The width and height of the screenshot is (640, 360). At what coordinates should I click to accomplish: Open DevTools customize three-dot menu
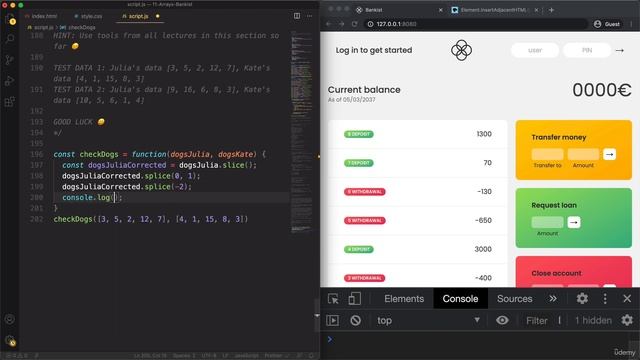coord(605,299)
